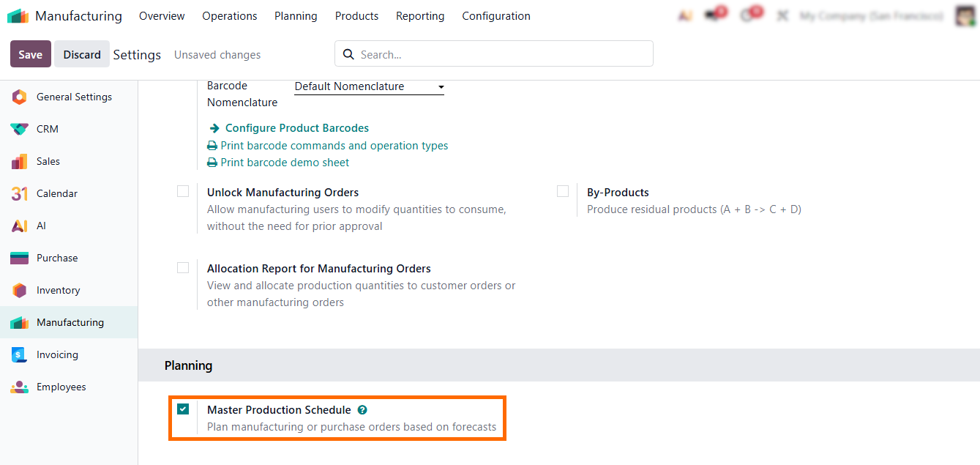This screenshot has width=980, height=465.
Task: Click the user avatar in top right
Action: click(x=965, y=16)
